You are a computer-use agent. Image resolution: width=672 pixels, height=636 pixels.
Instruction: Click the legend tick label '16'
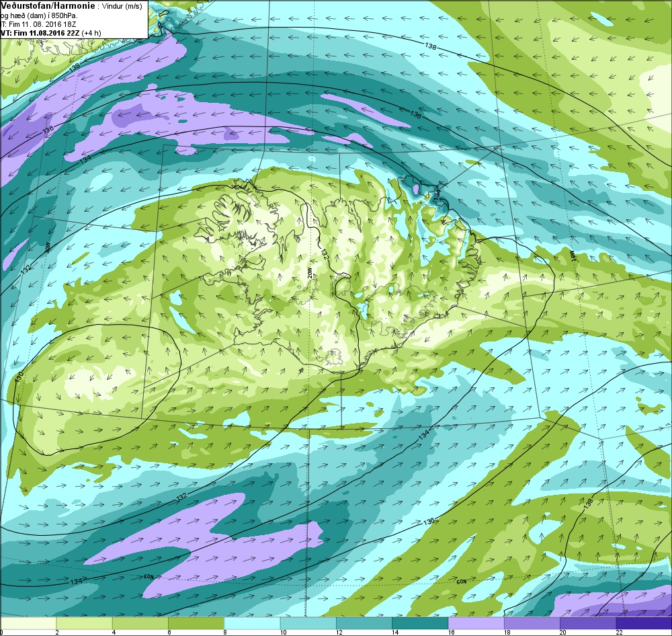451,632
